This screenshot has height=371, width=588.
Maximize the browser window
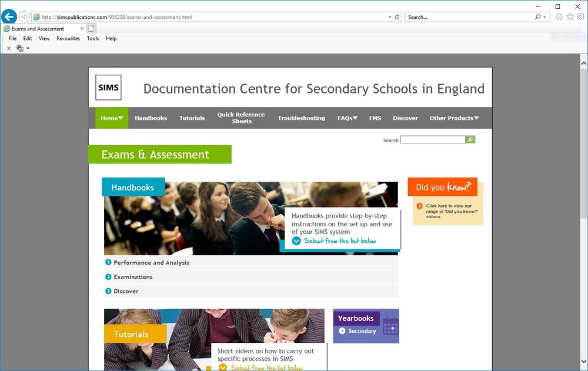click(x=557, y=6)
